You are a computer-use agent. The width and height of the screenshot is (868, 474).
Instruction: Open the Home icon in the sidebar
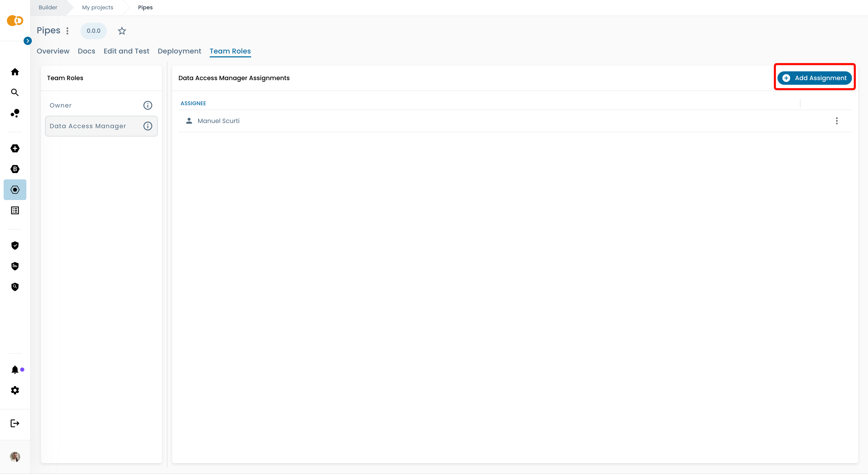15,72
